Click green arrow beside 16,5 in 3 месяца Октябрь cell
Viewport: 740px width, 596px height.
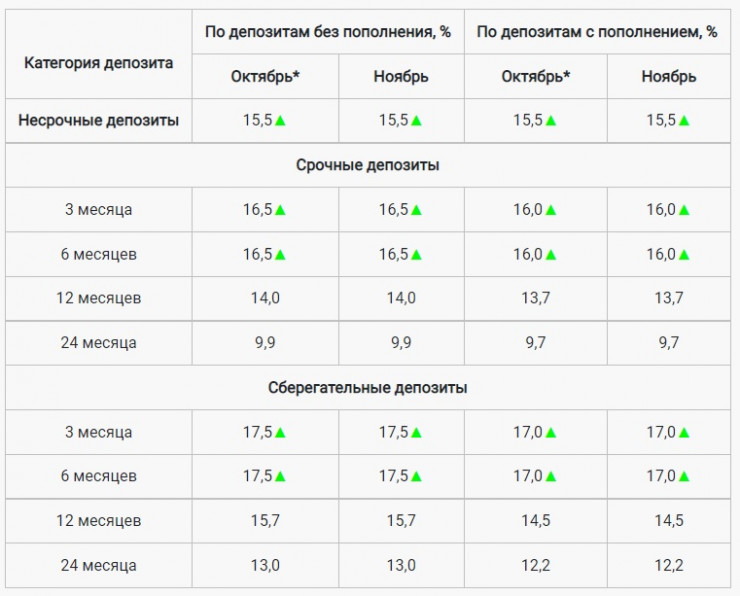point(281,210)
